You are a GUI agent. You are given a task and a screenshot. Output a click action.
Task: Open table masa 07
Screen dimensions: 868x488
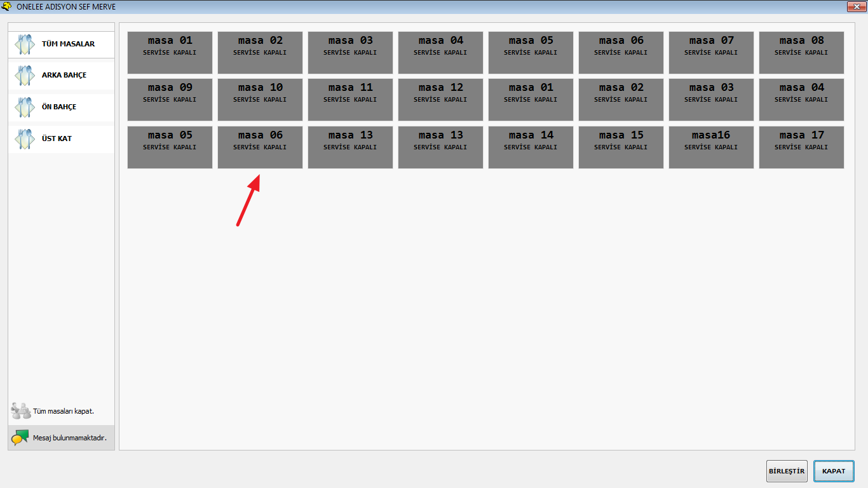pos(711,53)
